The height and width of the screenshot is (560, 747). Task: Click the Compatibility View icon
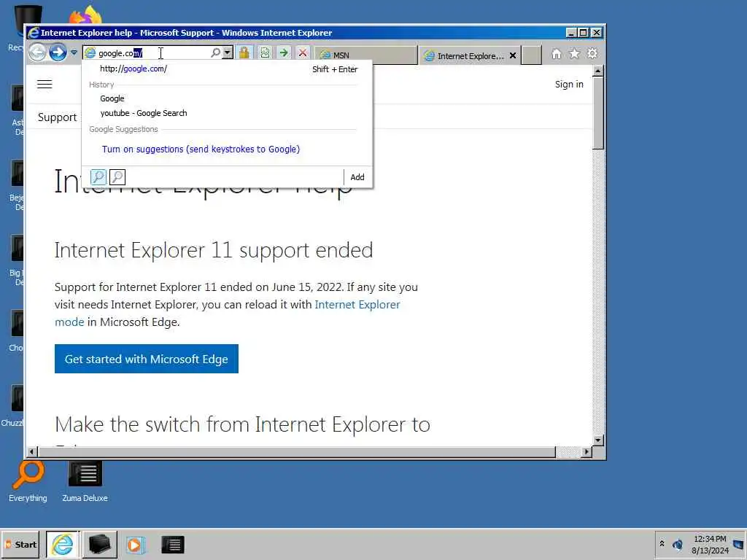pyautogui.click(x=265, y=52)
